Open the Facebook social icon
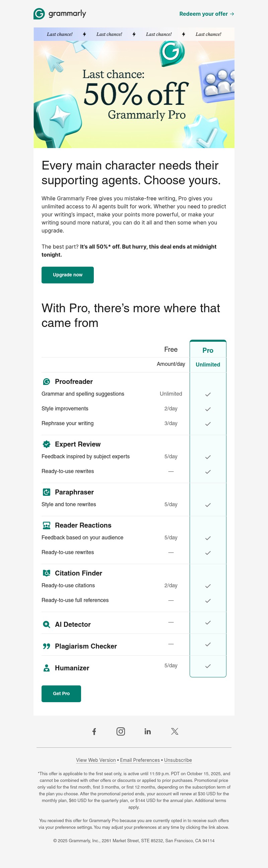Image resolution: width=268 pixels, height=868 pixels. [x=94, y=731]
